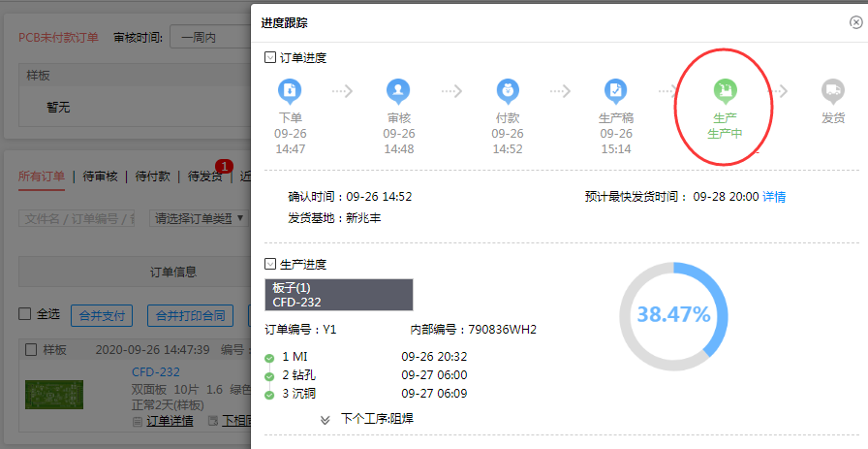Click the green 生产 in-production icon
The height and width of the screenshot is (449, 868).
725,92
